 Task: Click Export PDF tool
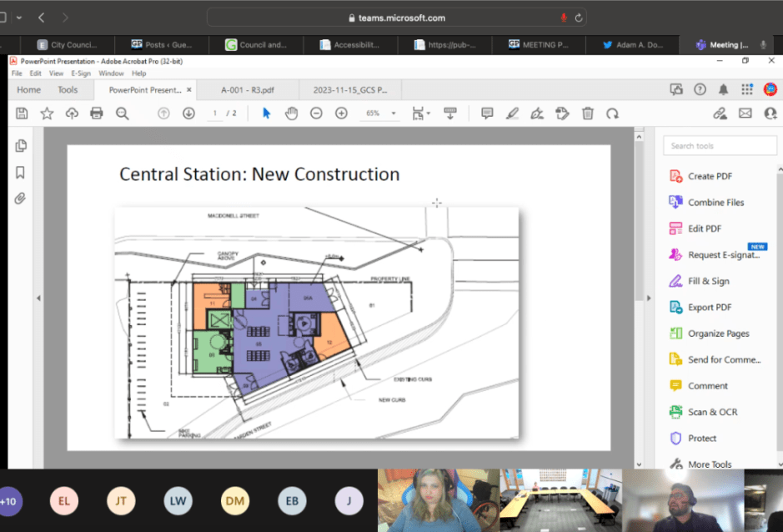[x=709, y=307]
